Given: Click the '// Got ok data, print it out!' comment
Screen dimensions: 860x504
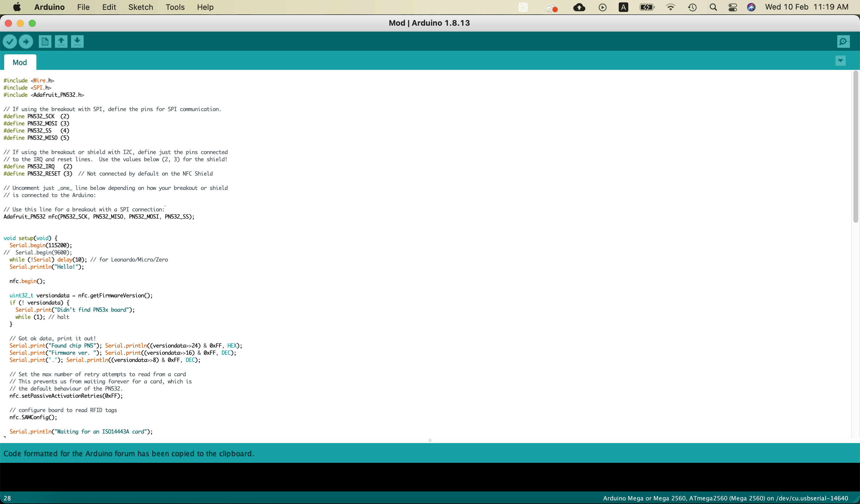Looking at the screenshot, I should [53, 339].
